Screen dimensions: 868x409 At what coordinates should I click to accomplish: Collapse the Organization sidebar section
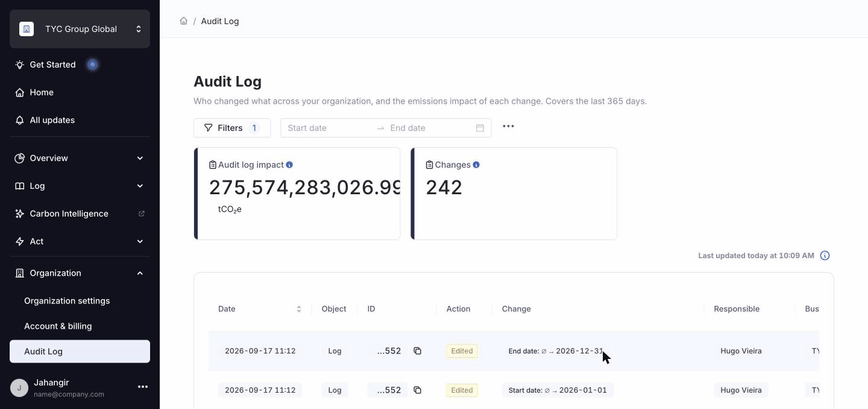80,273
